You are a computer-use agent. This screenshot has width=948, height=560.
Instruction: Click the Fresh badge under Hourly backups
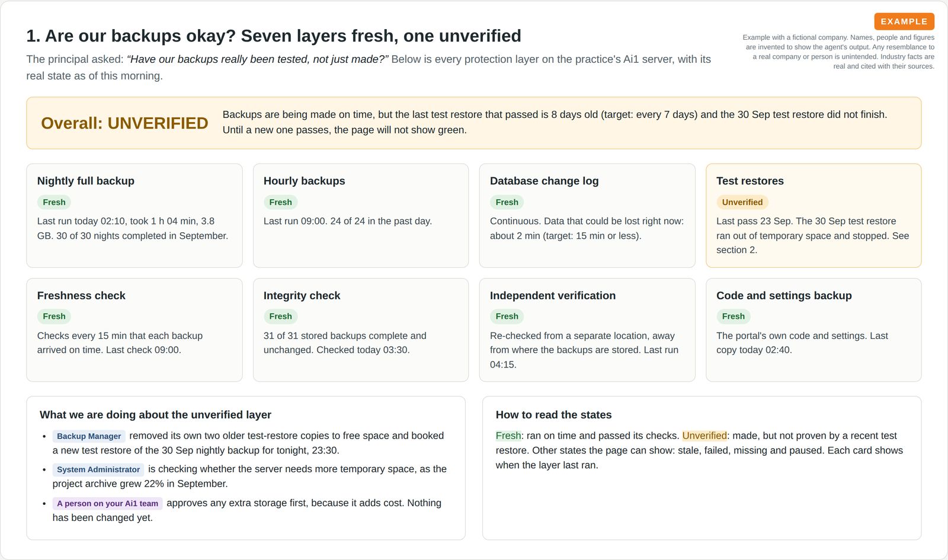280,202
